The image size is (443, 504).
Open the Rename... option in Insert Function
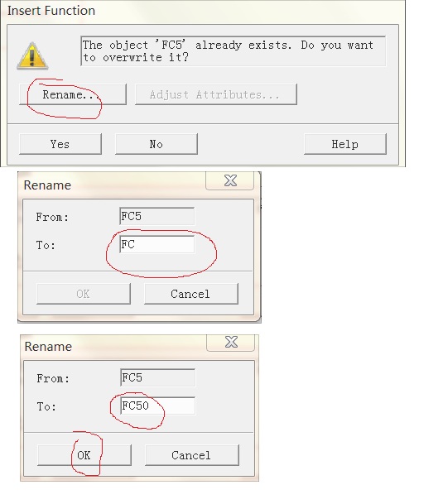(x=73, y=94)
